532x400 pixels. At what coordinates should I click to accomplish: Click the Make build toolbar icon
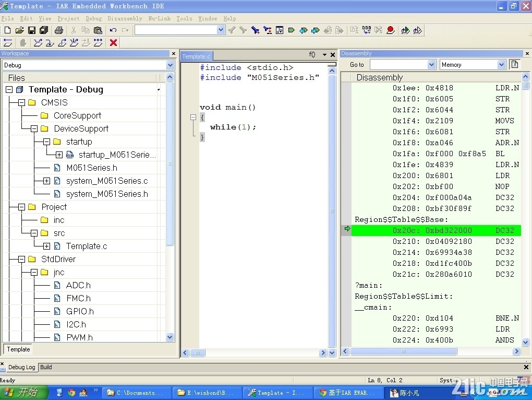click(367, 30)
